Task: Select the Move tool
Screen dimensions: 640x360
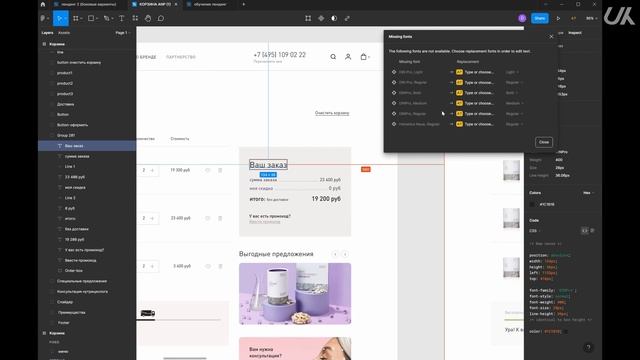Action: [x=60, y=18]
